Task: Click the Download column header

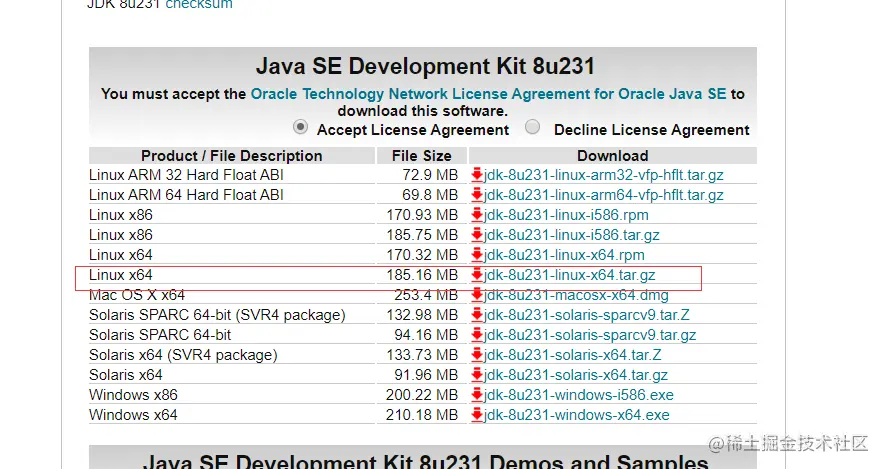Action: tap(613, 156)
